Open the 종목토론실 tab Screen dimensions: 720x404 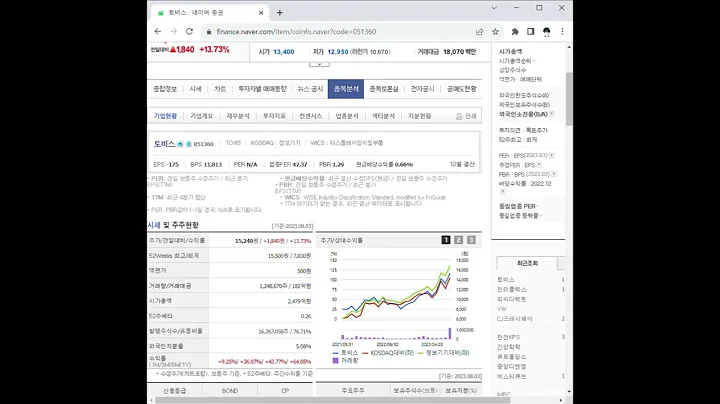[x=384, y=89]
